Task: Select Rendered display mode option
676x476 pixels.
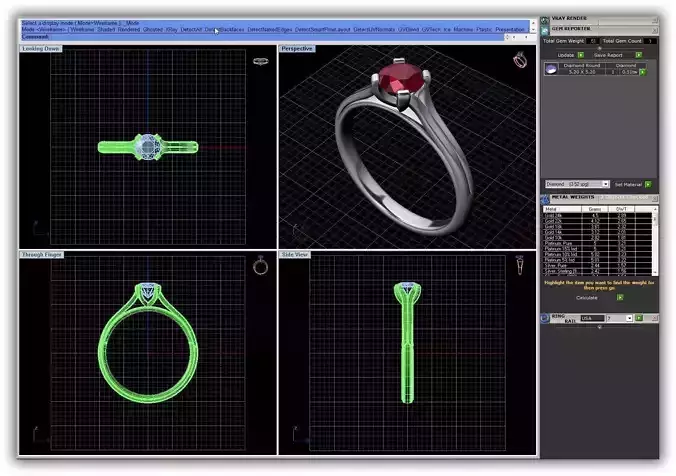Action: coord(128,30)
